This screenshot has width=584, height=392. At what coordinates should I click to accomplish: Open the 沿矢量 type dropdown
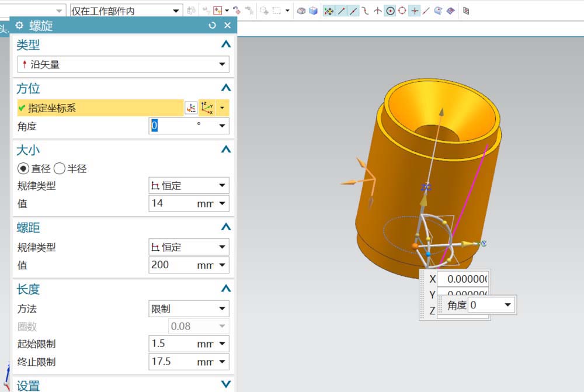click(x=123, y=64)
